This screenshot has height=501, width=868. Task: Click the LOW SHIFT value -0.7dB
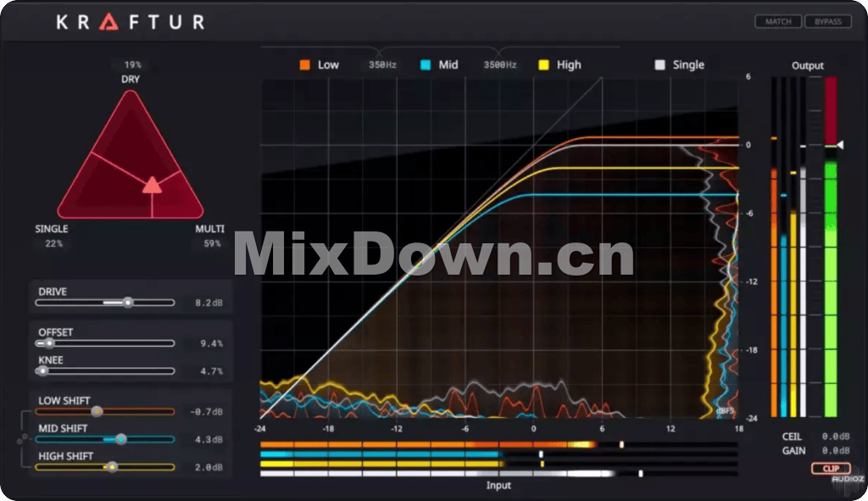pyautogui.click(x=206, y=412)
